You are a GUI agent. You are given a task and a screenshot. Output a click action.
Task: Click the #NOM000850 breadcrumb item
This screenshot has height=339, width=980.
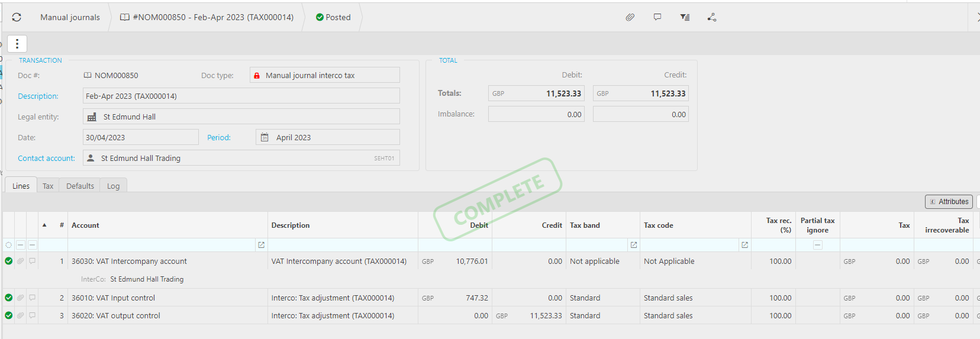(x=207, y=17)
